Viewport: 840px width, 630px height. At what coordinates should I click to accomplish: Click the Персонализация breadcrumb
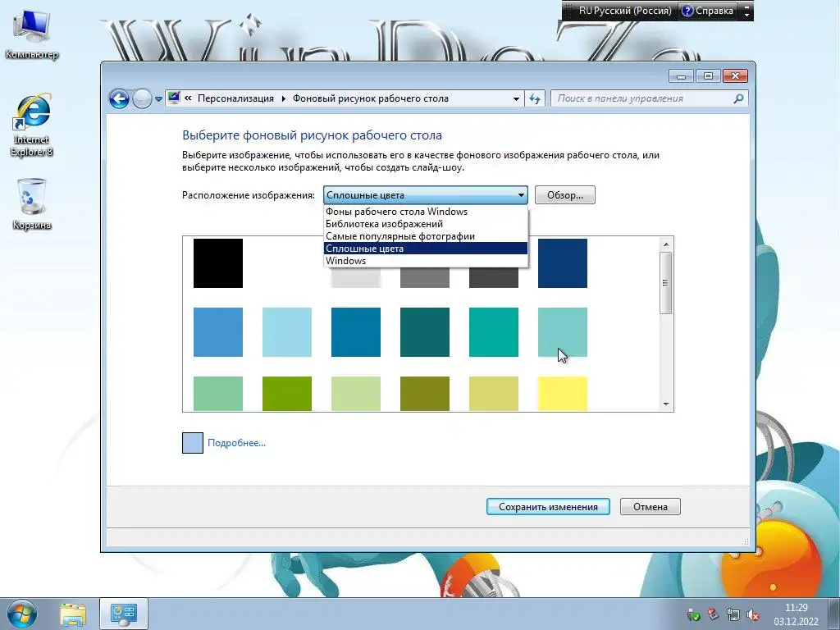235,98
